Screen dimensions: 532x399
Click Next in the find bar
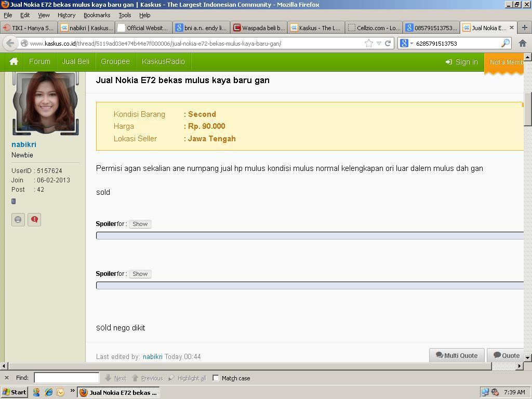pos(116,378)
